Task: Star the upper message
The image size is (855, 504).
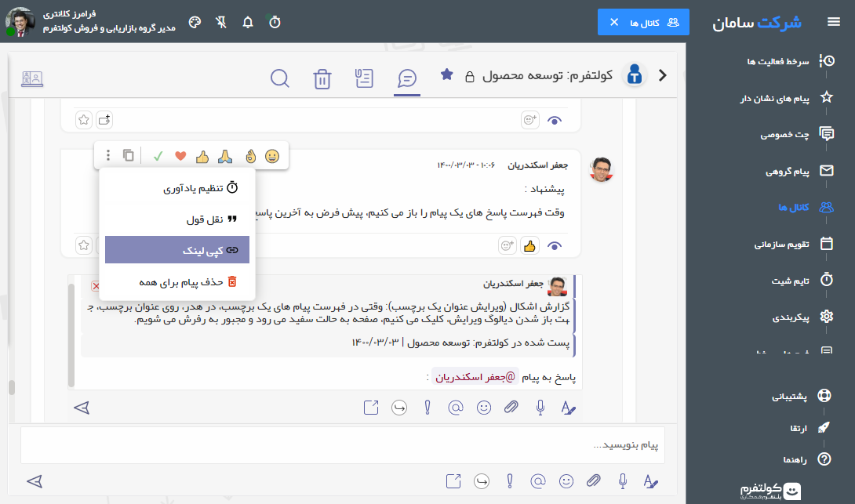Action: click(x=83, y=119)
